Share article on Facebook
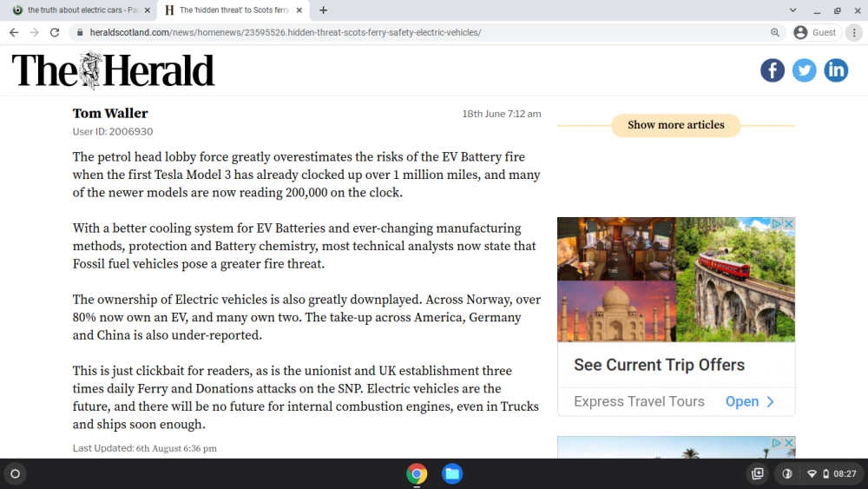 (x=773, y=70)
